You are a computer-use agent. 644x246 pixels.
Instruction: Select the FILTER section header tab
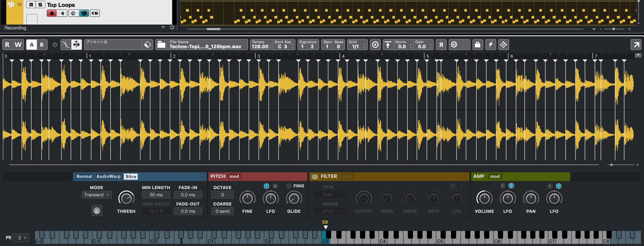pyautogui.click(x=329, y=177)
